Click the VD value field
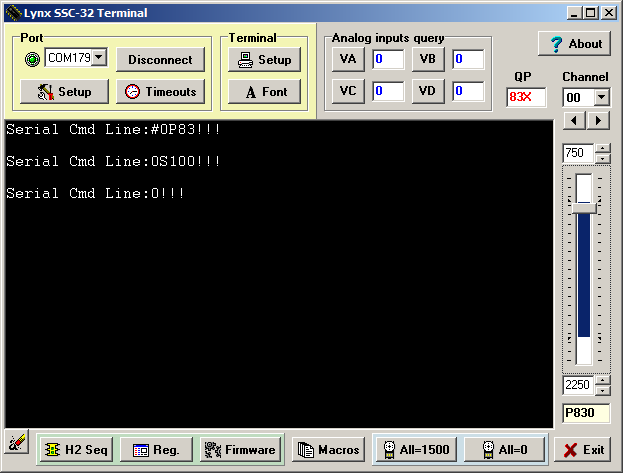Viewport: 623px width, 473px height. click(x=468, y=91)
